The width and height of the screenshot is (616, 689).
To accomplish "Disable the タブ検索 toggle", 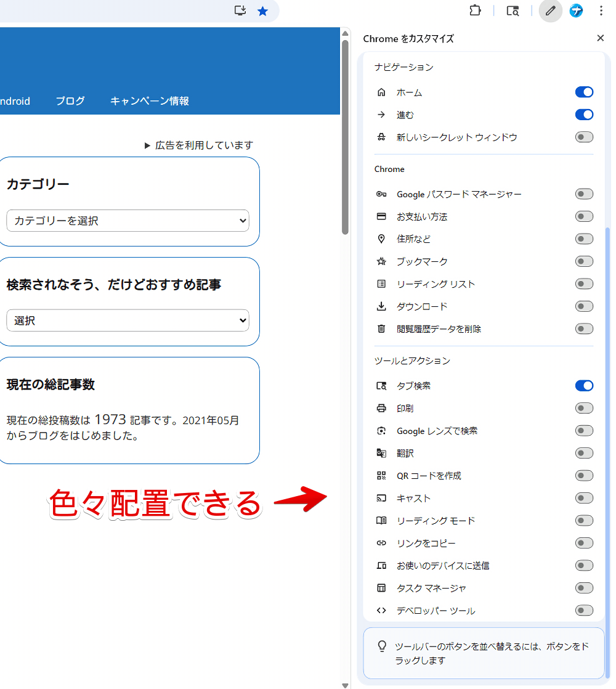I will coord(584,386).
